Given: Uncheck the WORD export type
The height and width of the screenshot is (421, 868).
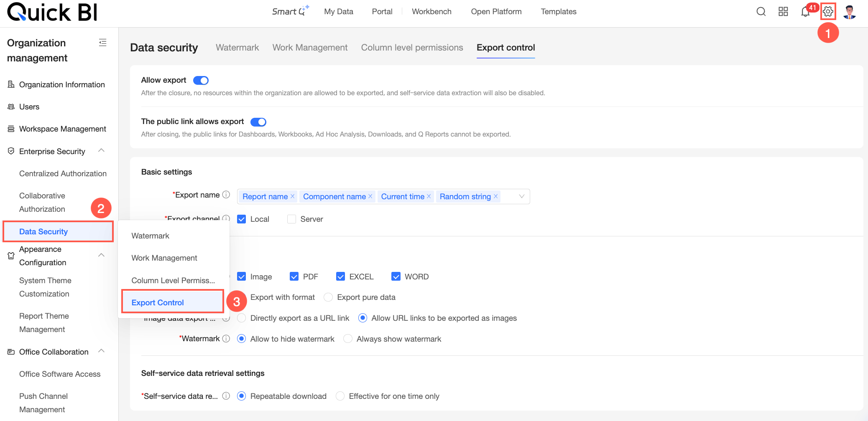Looking at the screenshot, I should tap(396, 276).
